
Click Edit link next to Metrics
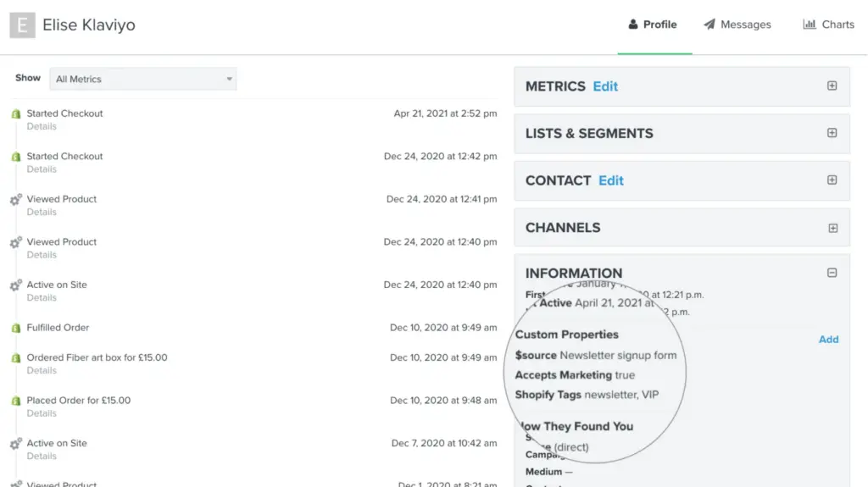[605, 86]
